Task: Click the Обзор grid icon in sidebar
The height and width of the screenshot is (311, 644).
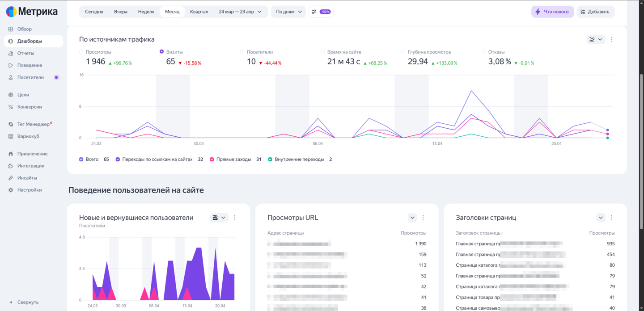Action: [x=11, y=29]
